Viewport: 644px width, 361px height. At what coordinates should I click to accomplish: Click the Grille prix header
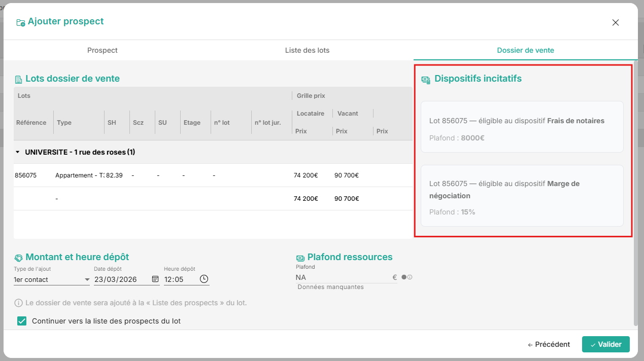coord(311,95)
